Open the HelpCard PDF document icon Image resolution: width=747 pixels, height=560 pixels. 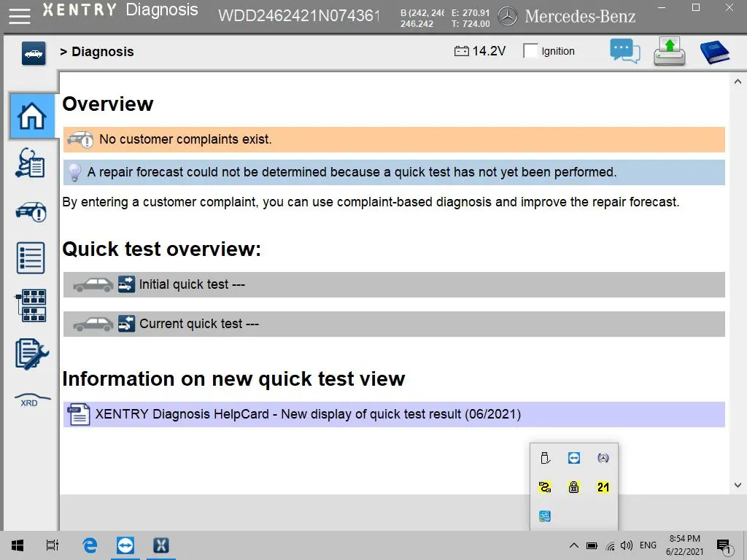79,414
